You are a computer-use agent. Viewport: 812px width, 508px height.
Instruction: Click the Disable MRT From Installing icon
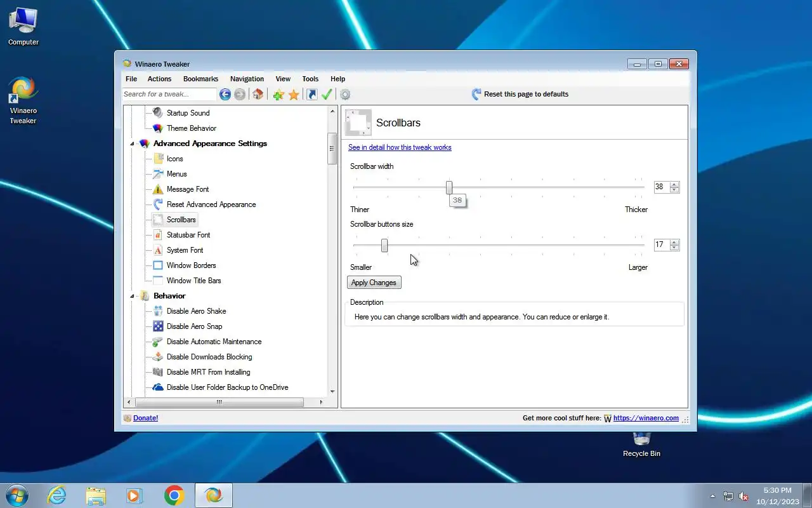pyautogui.click(x=158, y=372)
